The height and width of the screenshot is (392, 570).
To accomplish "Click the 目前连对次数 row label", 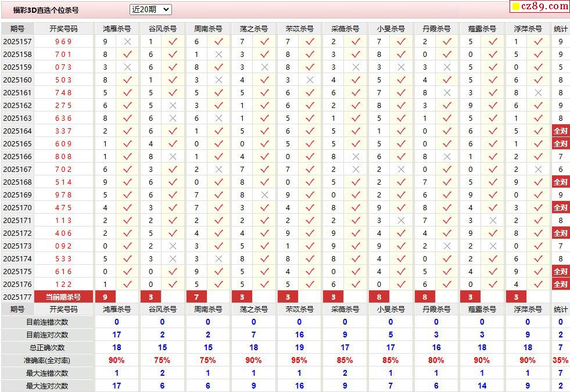I will pos(47,335).
